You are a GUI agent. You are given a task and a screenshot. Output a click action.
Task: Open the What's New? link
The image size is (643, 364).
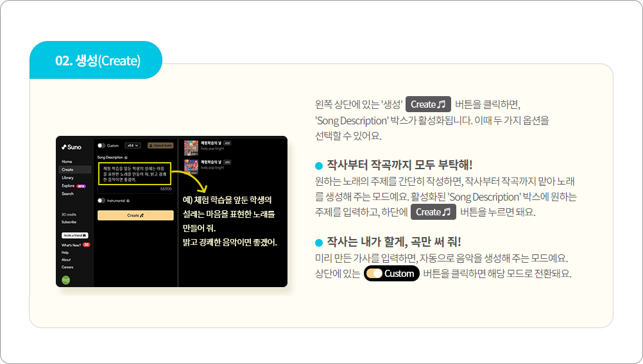[71, 245]
